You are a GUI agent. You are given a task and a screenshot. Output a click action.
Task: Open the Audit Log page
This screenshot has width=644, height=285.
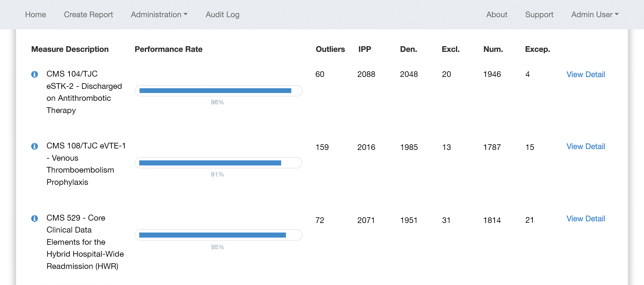point(222,15)
